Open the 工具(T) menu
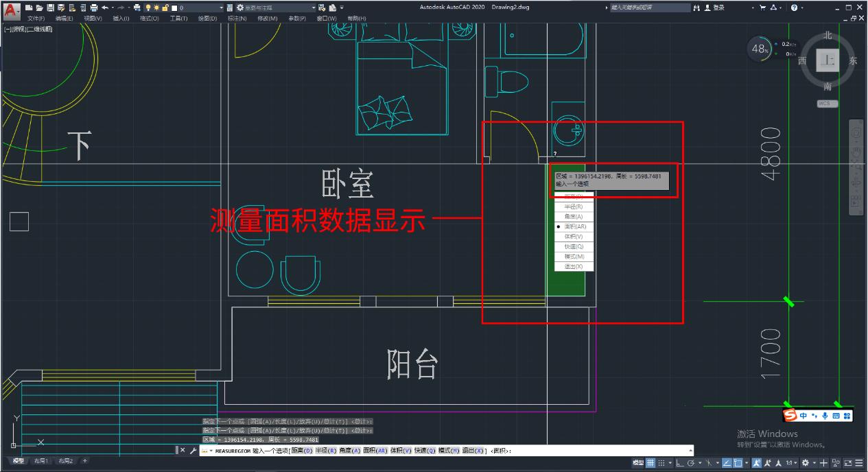The image size is (868, 472). pos(180,18)
